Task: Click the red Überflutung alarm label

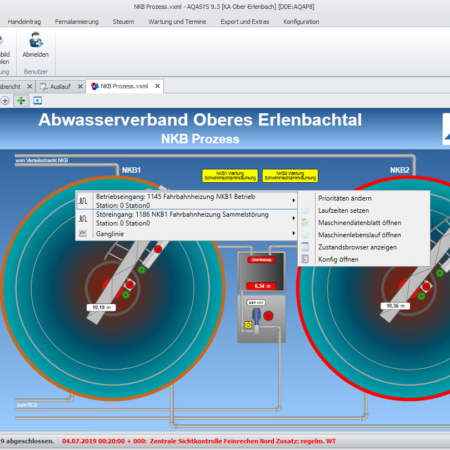Action: pyautogui.click(x=261, y=260)
